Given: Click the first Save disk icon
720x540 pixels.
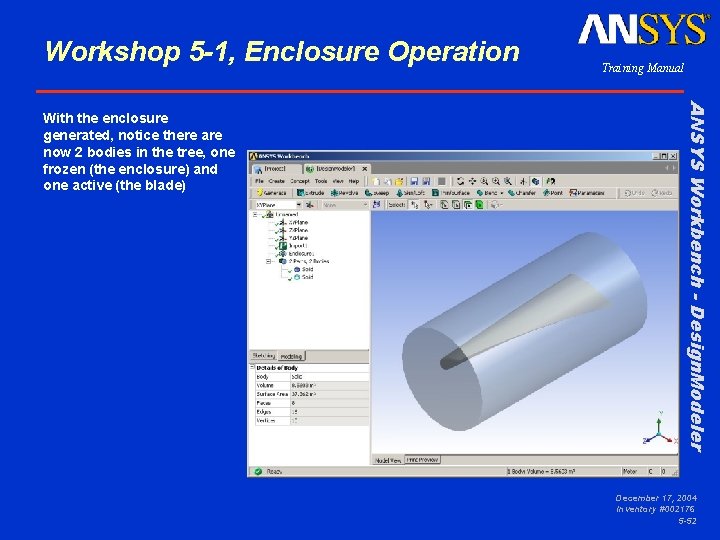Looking at the screenshot, I should coord(414,181).
